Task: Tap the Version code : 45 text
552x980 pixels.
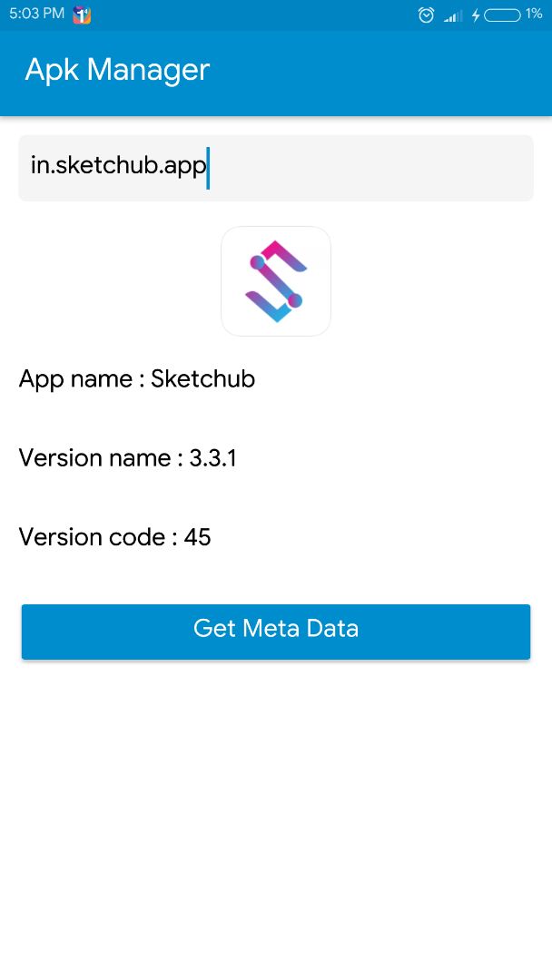Action: pyautogui.click(x=114, y=537)
